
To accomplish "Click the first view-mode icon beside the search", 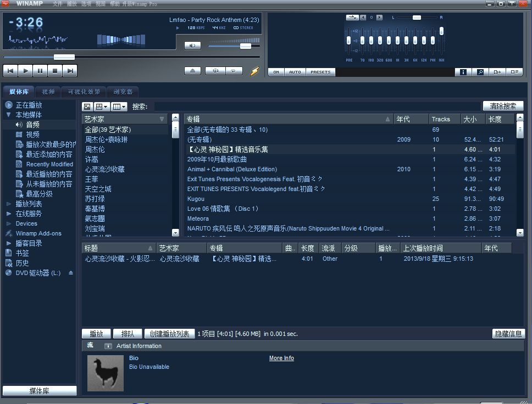I will pos(87,106).
